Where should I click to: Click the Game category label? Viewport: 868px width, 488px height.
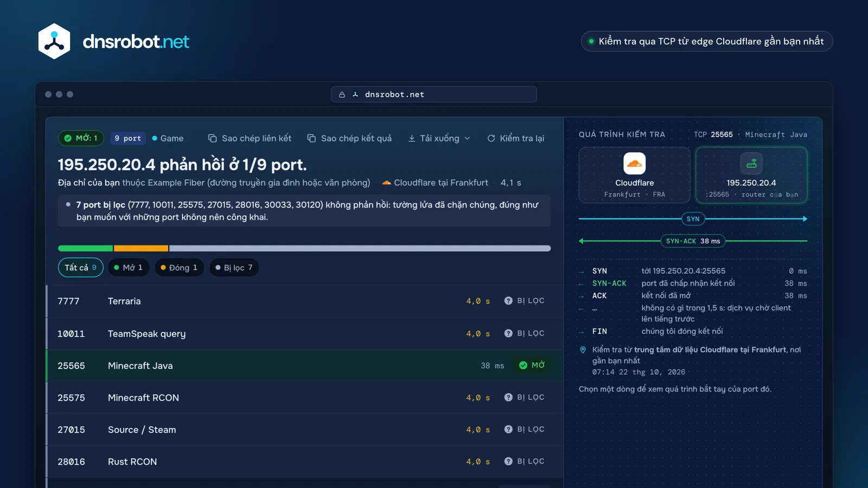[x=168, y=138]
